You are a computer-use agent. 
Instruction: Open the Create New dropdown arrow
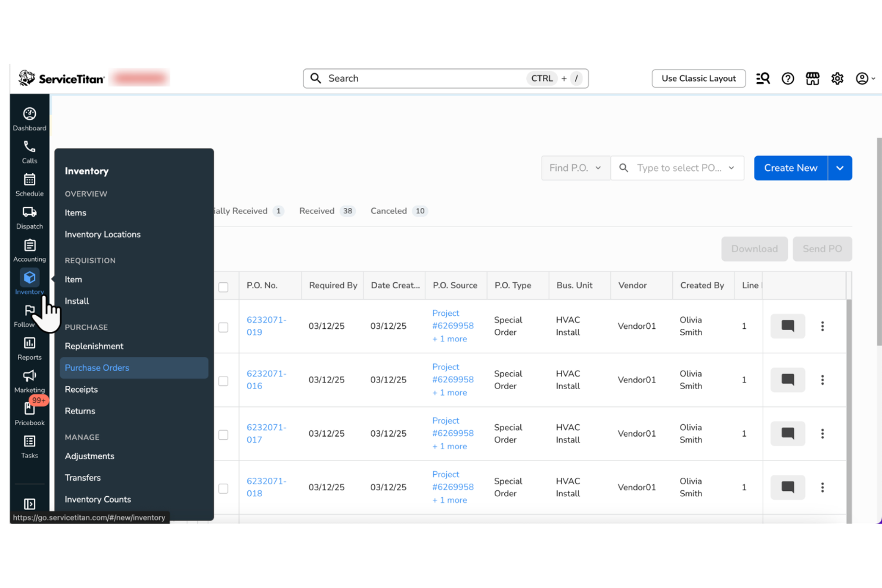pos(840,167)
